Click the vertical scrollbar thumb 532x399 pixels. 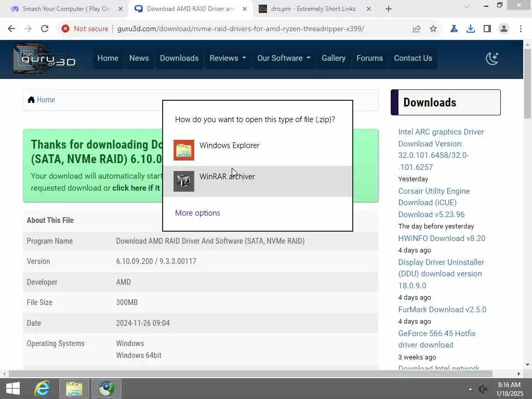coord(527,84)
